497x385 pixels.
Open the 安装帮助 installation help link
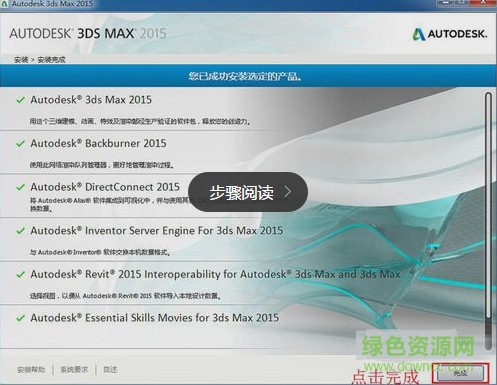coord(31,369)
